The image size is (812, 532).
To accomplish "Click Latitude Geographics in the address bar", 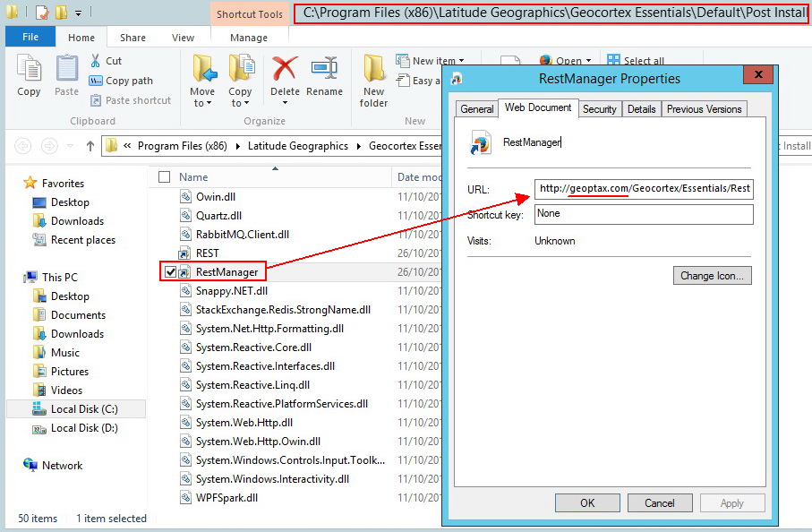I will (x=298, y=146).
